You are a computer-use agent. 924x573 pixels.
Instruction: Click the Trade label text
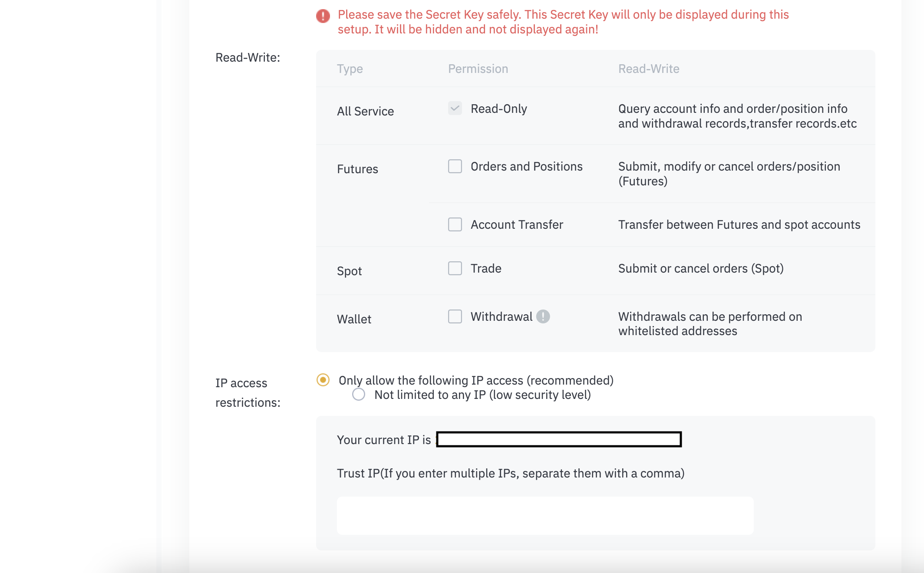point(486,268)
